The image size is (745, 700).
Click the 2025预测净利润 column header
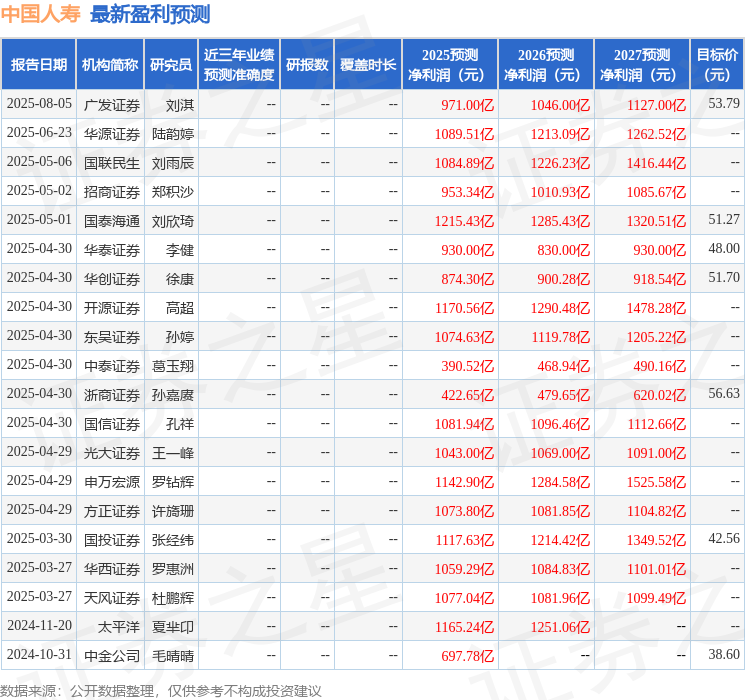click(x=450, y=65)
